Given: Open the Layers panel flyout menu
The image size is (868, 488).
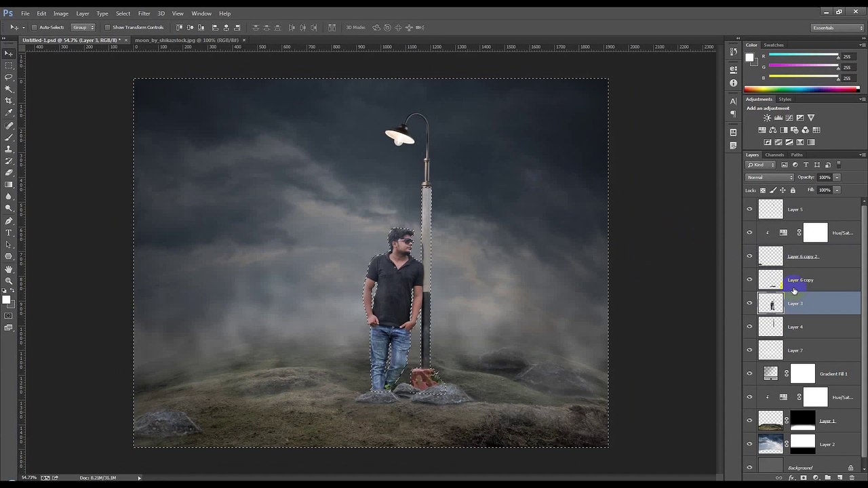Looking at the screenshot, I should coord(862,155).
